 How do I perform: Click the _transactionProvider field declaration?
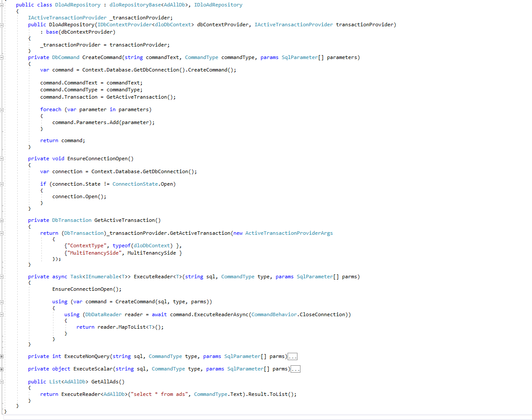point(100,18)
